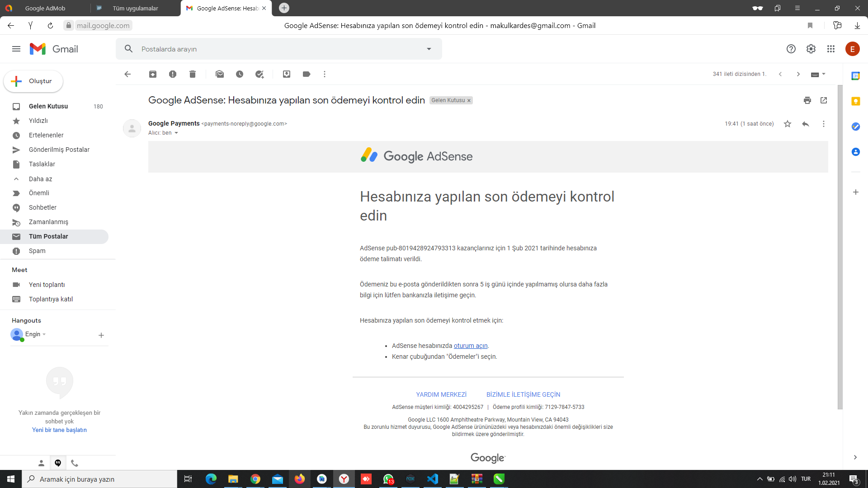Open the YARDIM MERKEZİ link

pos(441,394)
